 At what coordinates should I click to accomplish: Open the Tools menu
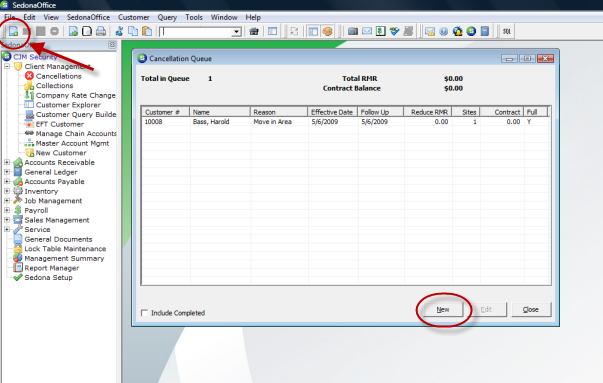pyautogui.click(x=193, y=17)
